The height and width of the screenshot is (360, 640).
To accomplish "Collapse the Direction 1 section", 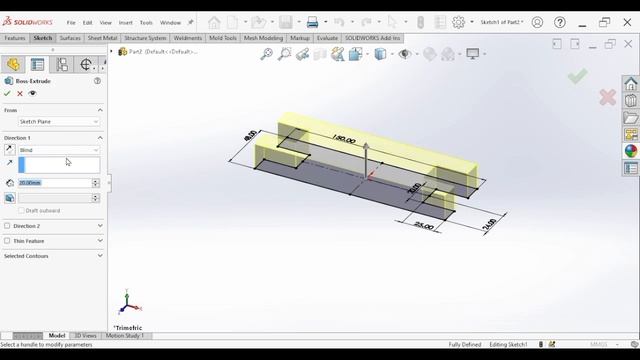I will point(100,138).
